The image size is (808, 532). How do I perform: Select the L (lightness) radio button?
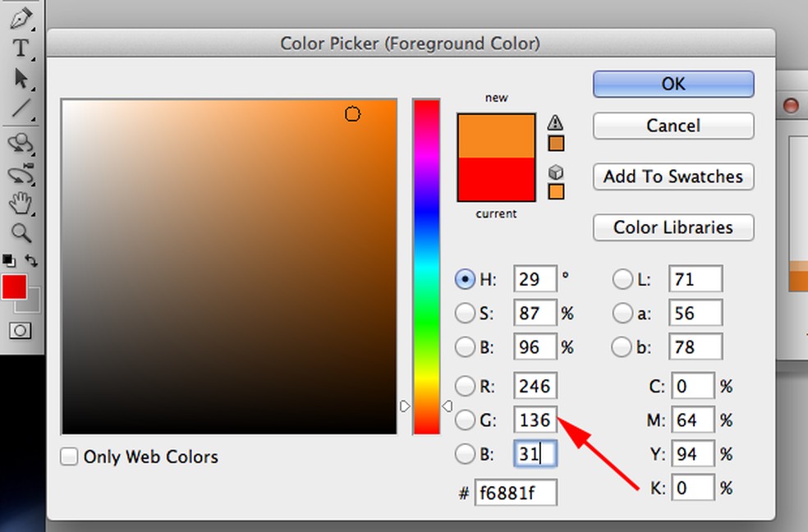[623, 279]
